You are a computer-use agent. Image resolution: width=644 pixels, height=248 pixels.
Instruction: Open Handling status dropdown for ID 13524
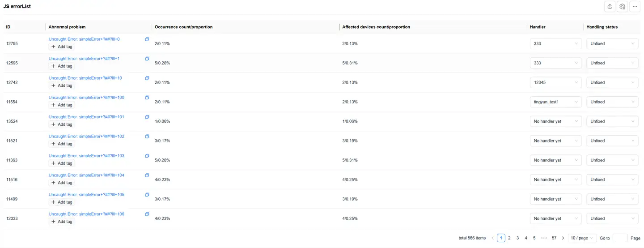coord(612,121)
